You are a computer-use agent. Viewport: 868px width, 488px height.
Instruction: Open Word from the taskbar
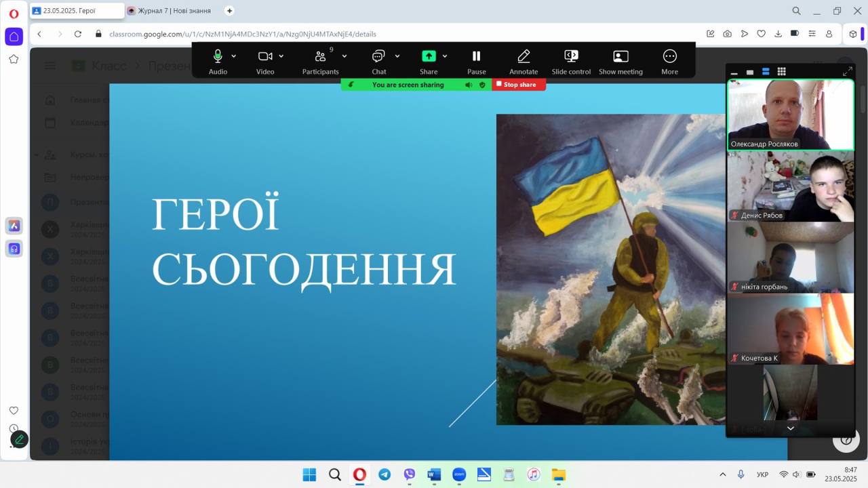(434, 474)
